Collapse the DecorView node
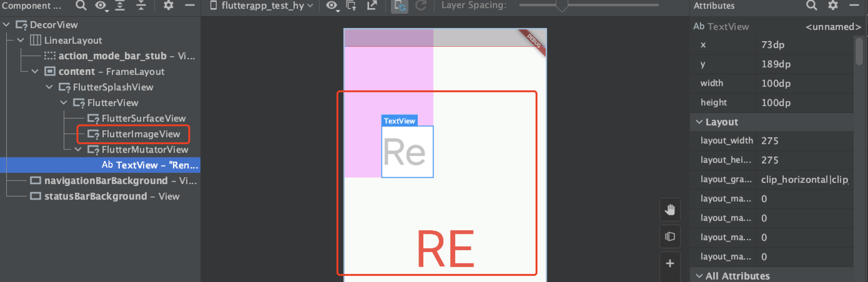The height and width of the screenshot is (282, 868). click(x=6, y=25)
